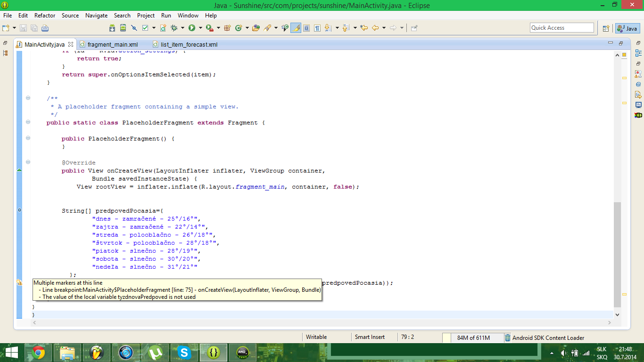
Task: Open the Android SDK Manager icon
Action: 112,28
